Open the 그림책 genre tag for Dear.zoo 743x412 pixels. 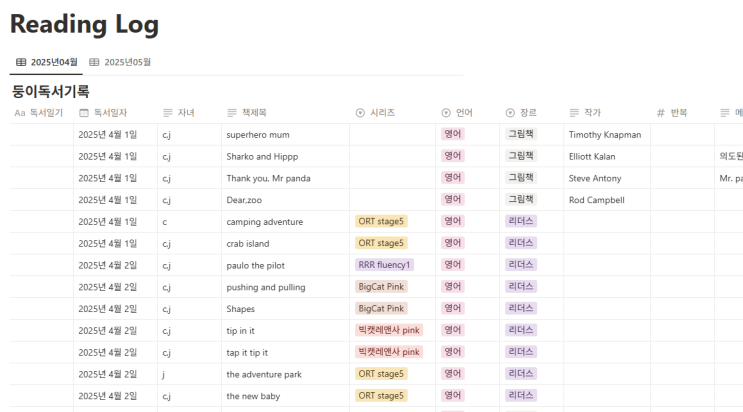[x=521, y=199]
